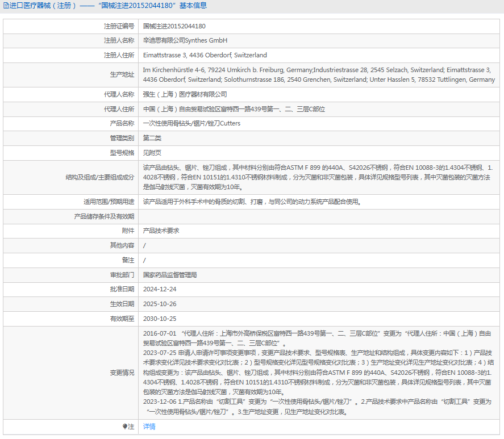Select effective date 2025-10-26
Screen dimensions: 504x439
pyautogui.click(x=160, y=304)
